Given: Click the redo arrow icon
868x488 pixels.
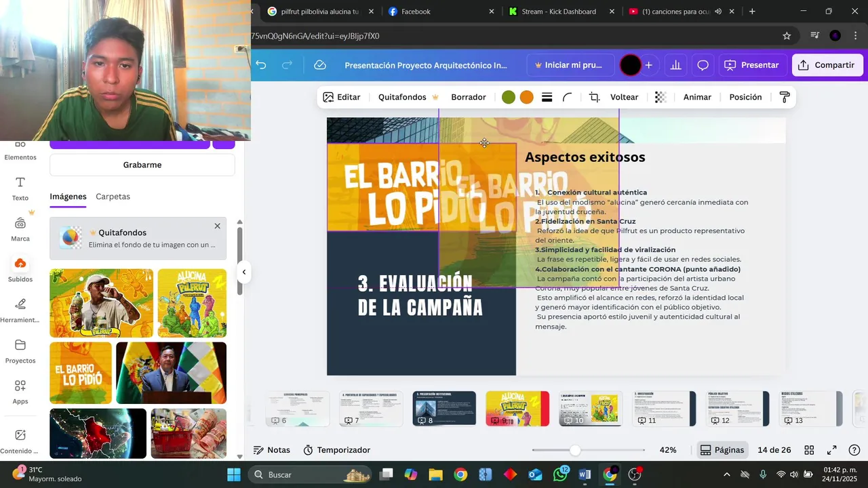Looking at the screenshot, I should coord(287,65).
